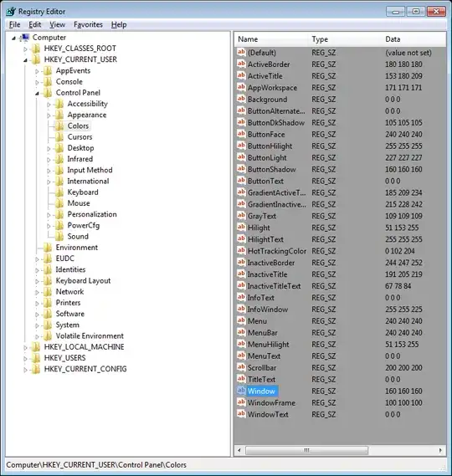Expand the HKEY_CURRENT_CONFIG hive

pos(25,370)
